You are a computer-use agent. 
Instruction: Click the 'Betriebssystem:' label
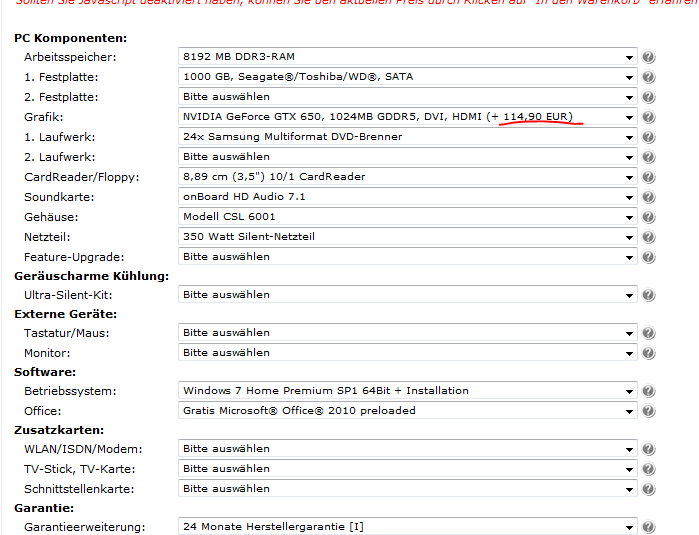(70, 391)
